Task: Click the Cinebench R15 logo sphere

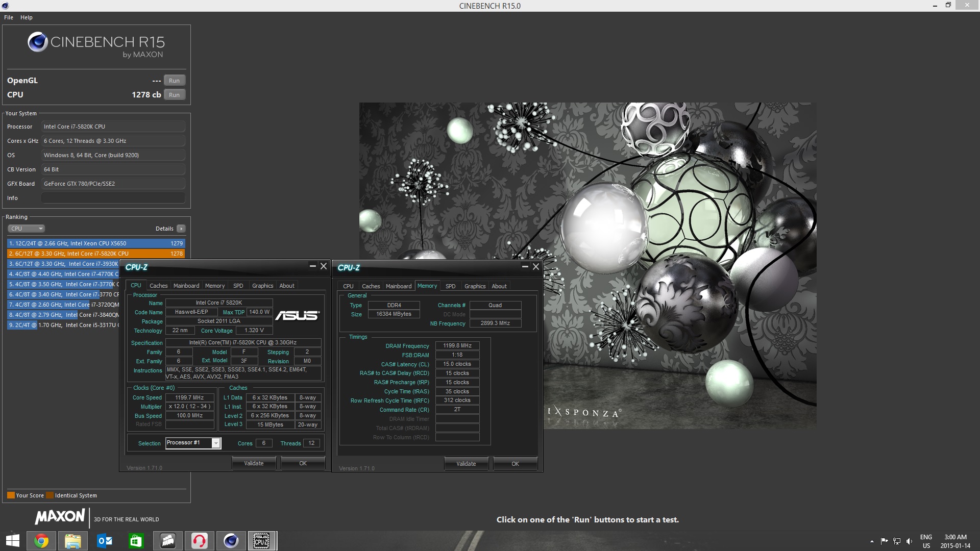Action: 38,42
